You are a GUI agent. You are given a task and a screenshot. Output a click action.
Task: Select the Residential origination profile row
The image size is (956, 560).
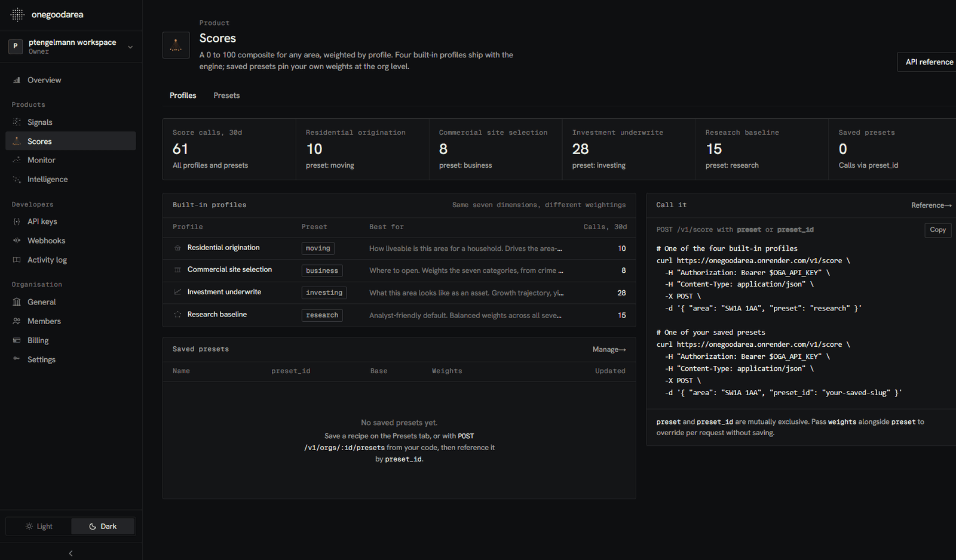click(399, 248)
